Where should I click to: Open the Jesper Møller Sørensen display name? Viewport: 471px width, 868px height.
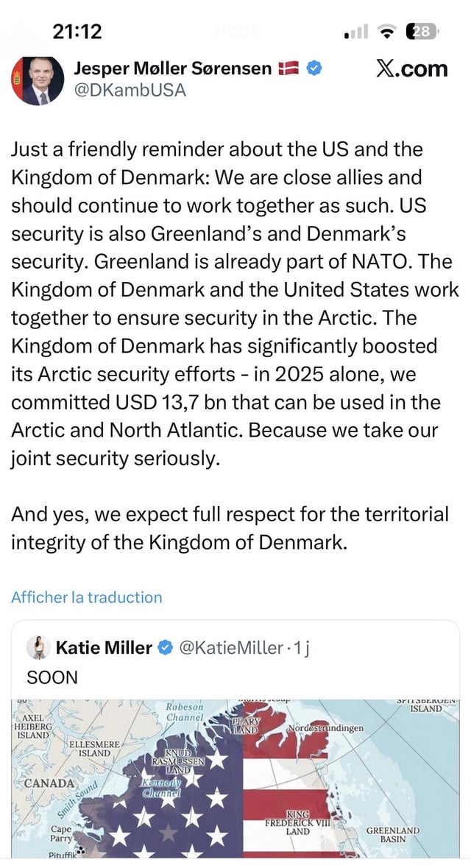point(174,70)
